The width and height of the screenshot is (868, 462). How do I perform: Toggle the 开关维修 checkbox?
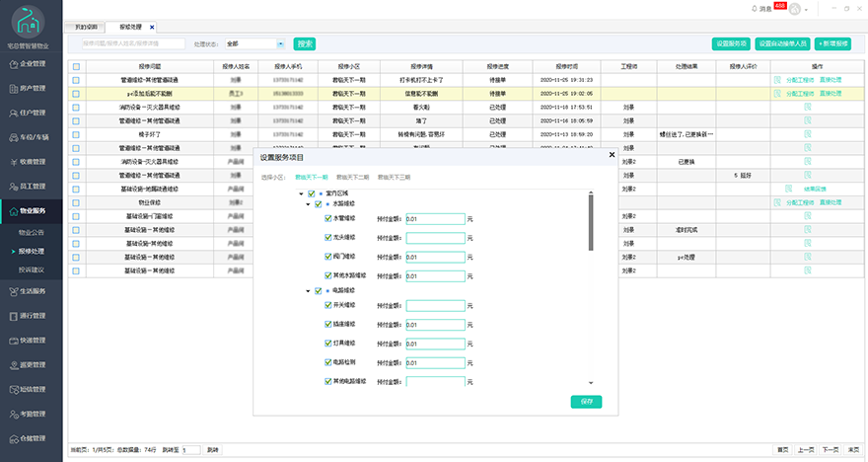click(x=328, y=306)
